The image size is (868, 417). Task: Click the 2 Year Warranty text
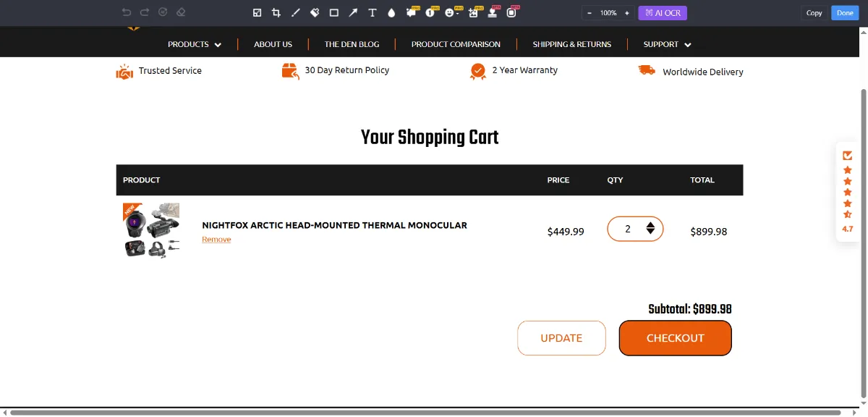(x=524, y=70)
